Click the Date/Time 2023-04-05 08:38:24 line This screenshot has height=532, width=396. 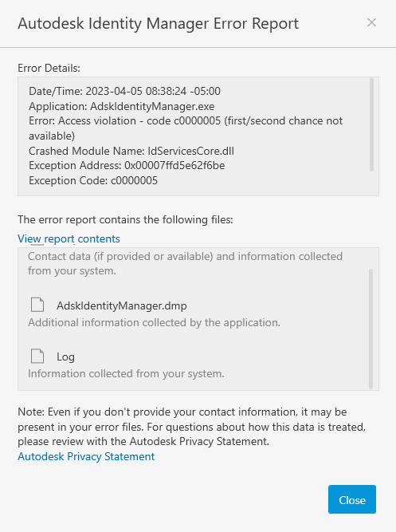124,91
